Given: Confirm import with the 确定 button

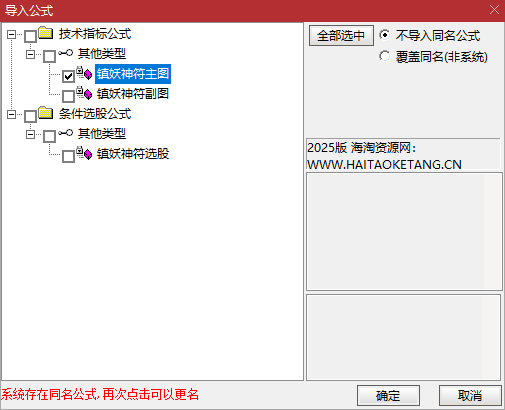Looking at the screenshot, I should 388,396.
